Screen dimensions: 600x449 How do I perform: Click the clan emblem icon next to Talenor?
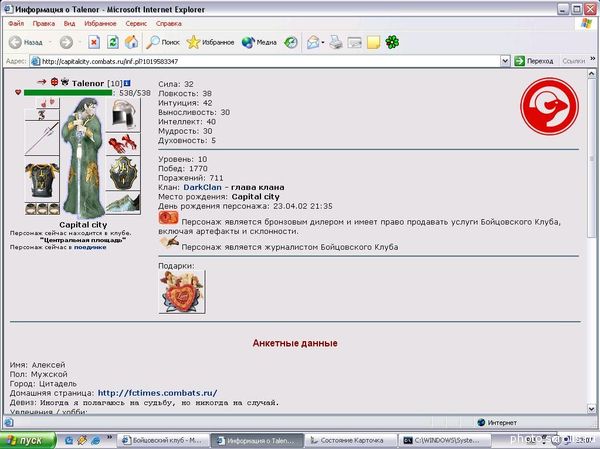[x=65, y=82]
